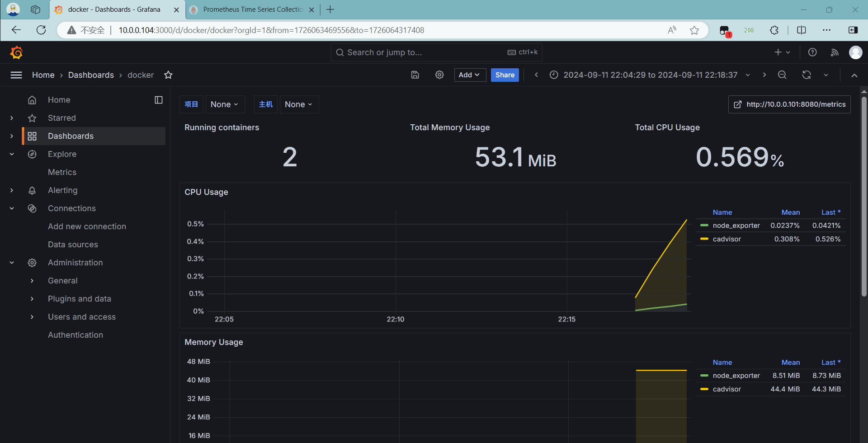Image resolution: width=868 pixels, height=443 pixels.
Task: Toggle the hamburger navigation menu
Action: click(x=16, y=75)
